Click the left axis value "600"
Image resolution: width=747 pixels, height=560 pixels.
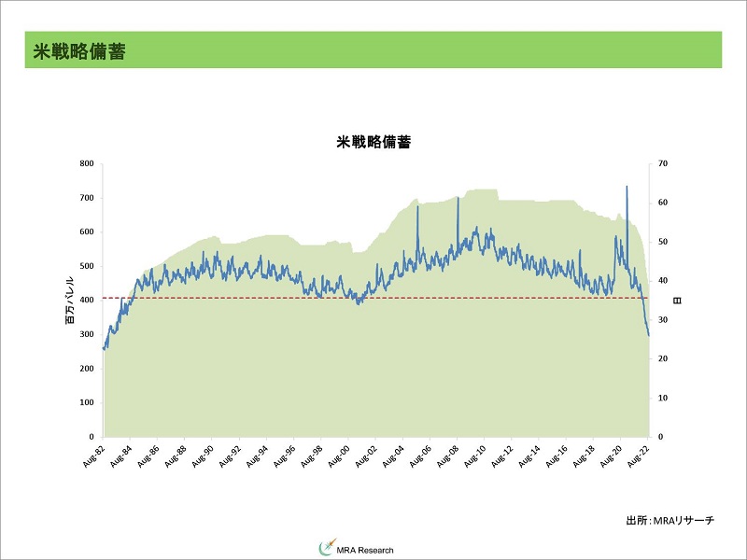tap(87, 231)
